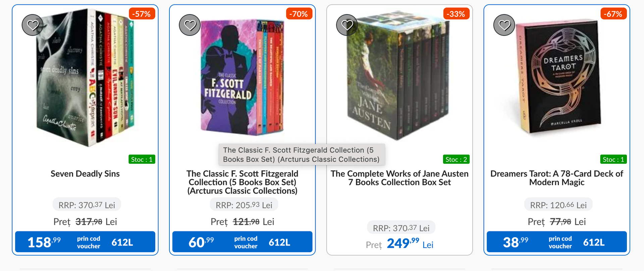
Task: Click The Classic F. Scott Fitzgerald Collection title
Action: [242, 182]
